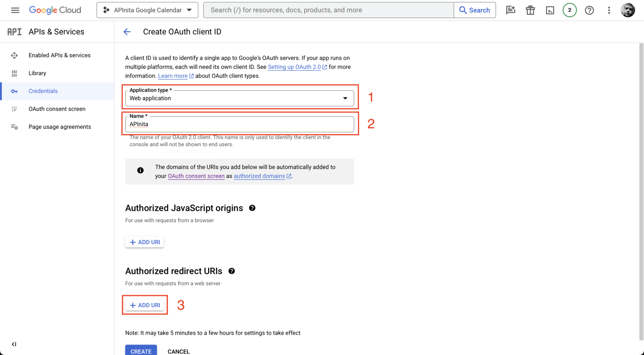Open help for Authorized redirect URIs
Viewport: 644px width, 355px height.
(231, 271)
